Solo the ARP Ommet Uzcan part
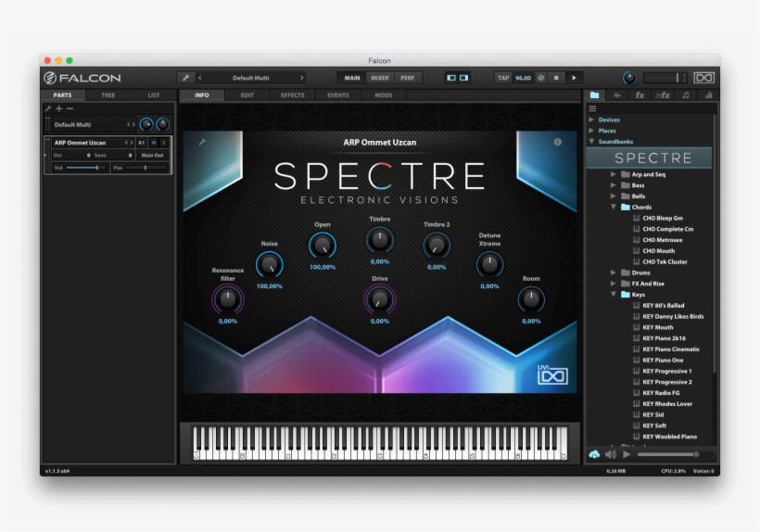The image size is (760, 532). [x=164, y=143]
